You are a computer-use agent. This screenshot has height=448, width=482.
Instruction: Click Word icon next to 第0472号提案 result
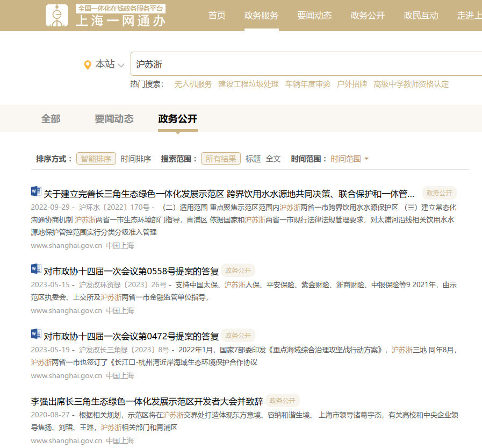click(36, 334)
